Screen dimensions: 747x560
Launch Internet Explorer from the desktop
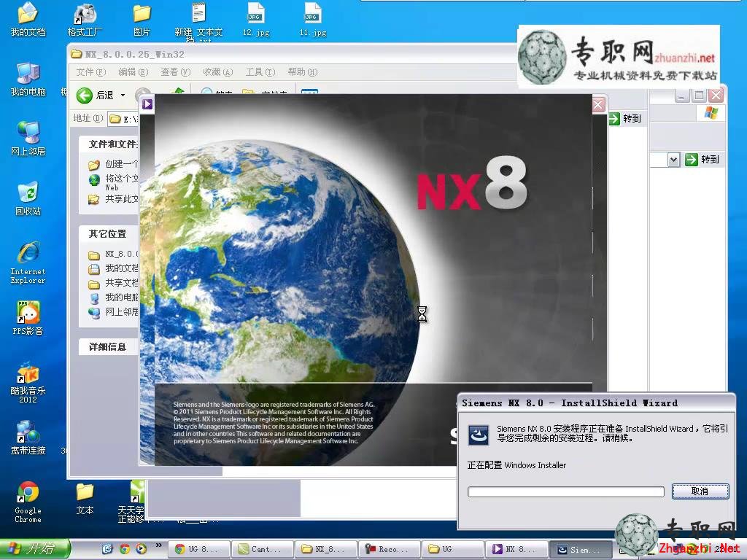(28, 262)
